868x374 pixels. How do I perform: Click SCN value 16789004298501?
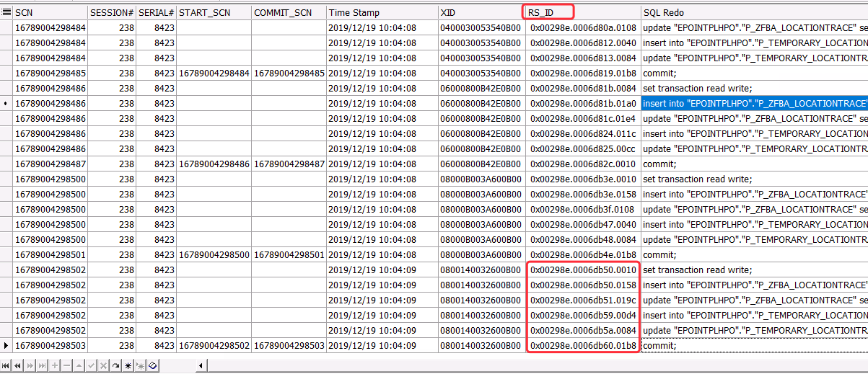(x=50, y=254)
